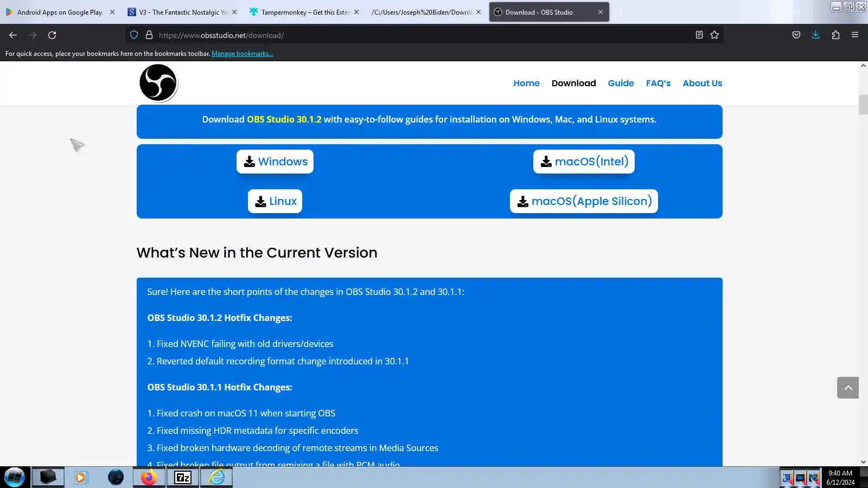Image resolution: width=868 pixels, height=488 pixels.
Task: Open the Firefox hamburger menu
Action: click(x=855, y=35)
